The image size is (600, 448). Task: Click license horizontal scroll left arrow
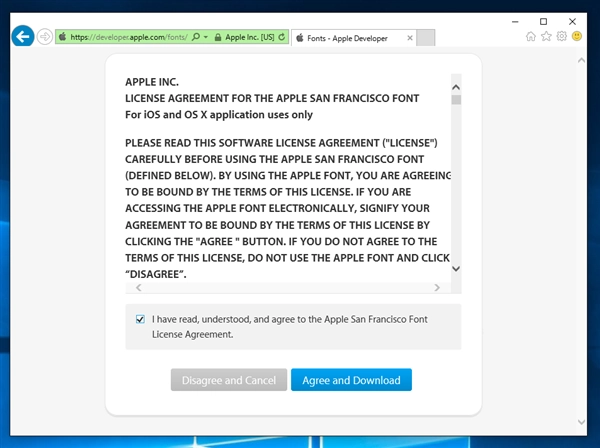tap(139, 288)
